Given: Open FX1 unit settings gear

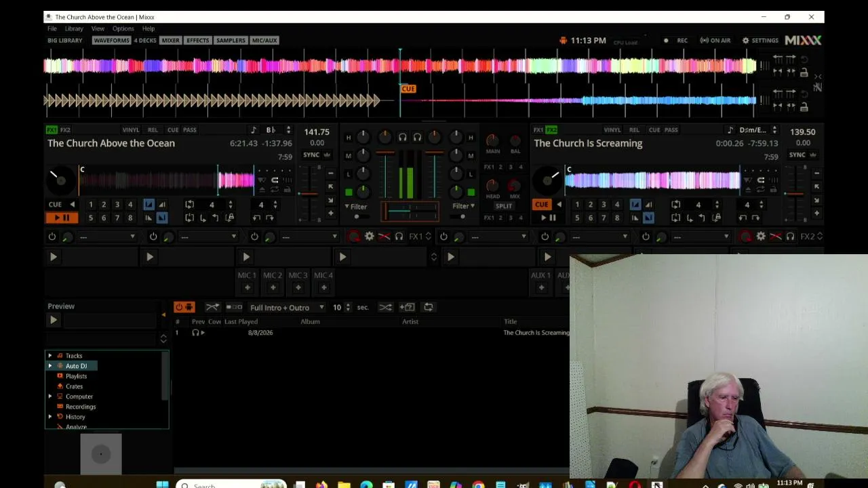Looking at the screenshot, I should [x=369, y=237].
